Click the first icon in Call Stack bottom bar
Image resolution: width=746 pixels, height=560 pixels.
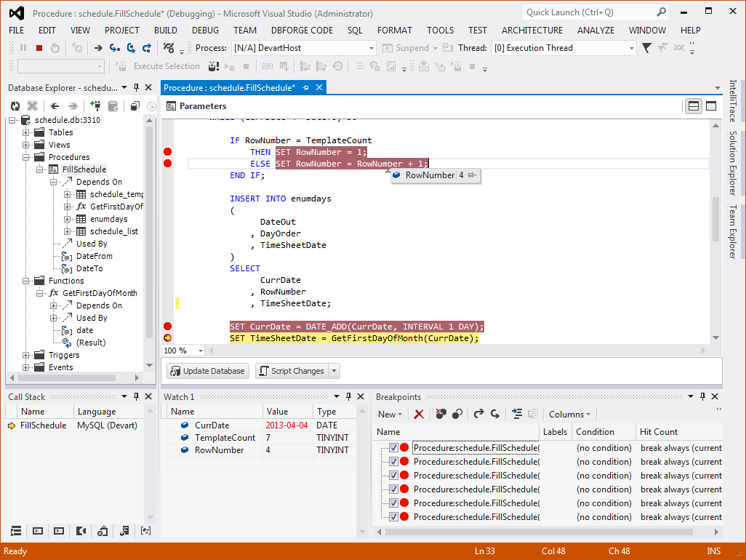coord(16,531)
